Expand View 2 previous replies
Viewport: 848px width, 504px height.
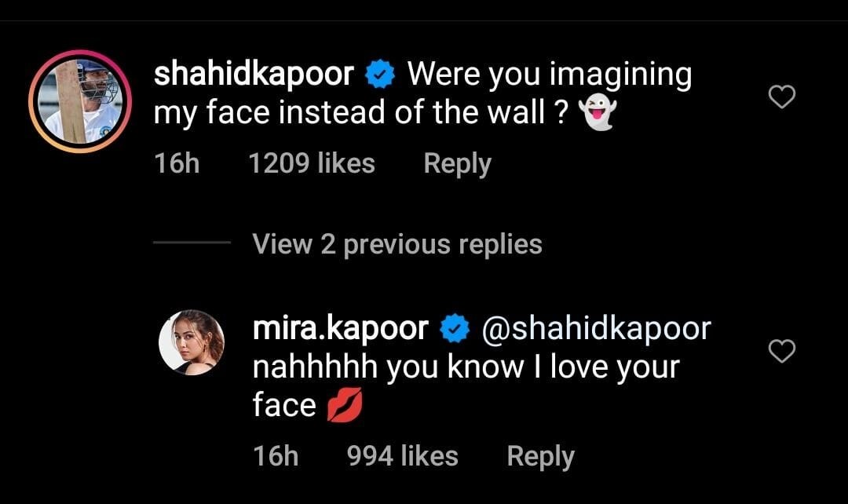(397, 244)
